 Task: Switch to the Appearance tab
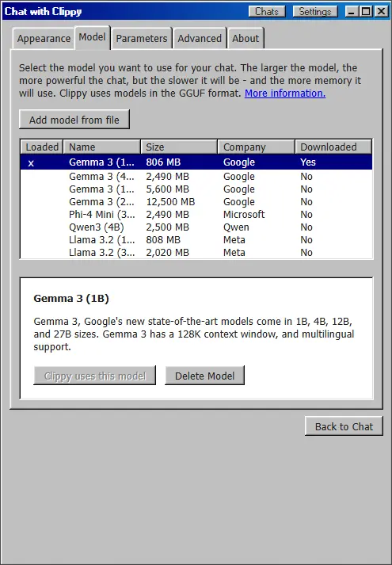[44, 39]
